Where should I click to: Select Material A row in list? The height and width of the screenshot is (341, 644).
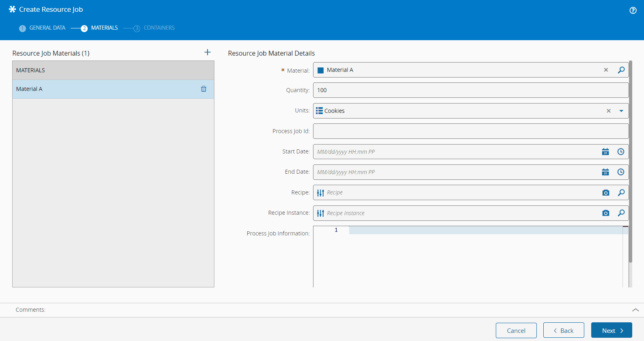(102, 89)
